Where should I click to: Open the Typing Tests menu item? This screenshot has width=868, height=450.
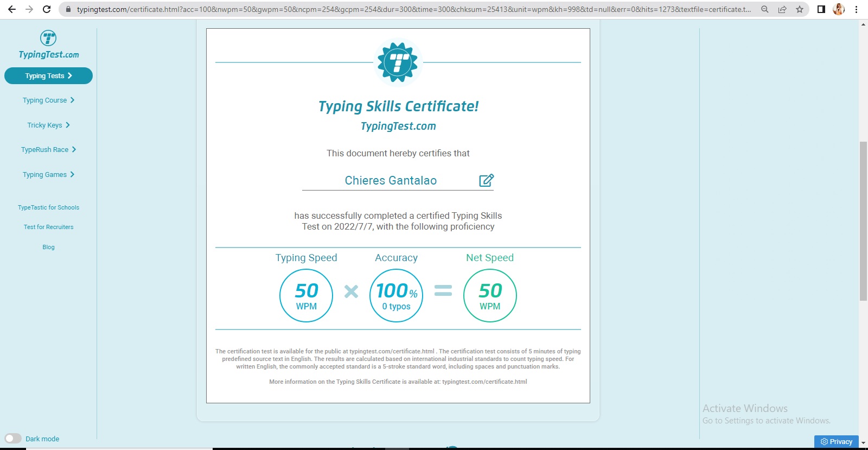[48, 76]
